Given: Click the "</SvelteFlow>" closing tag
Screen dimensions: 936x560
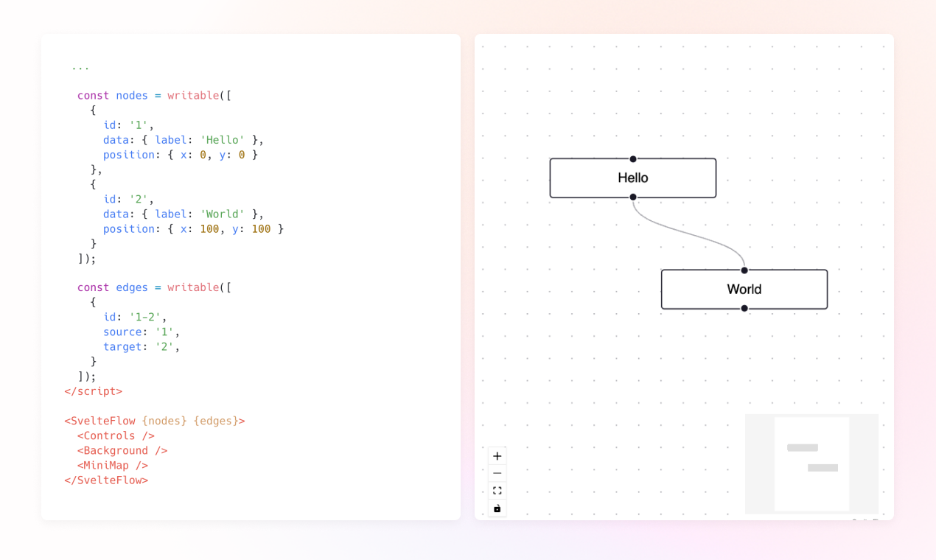Looking at the screenshot, I should (106, 480).
